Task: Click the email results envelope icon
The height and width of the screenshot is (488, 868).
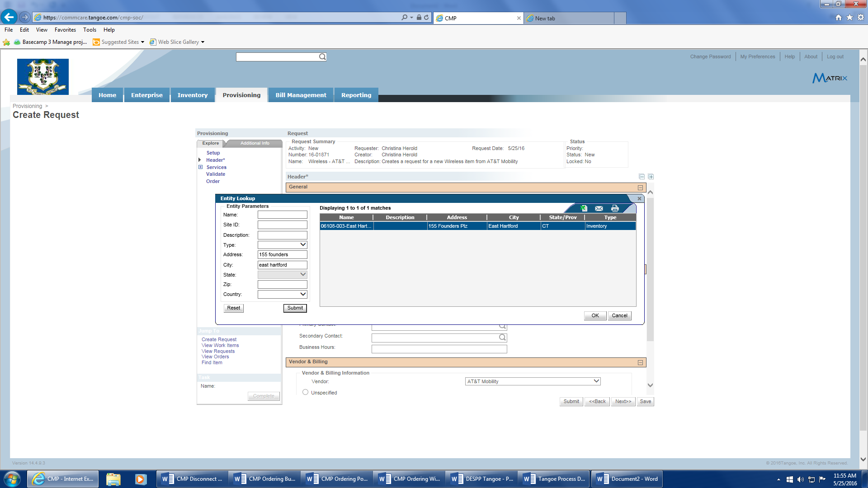Action: tap(599, 208)
